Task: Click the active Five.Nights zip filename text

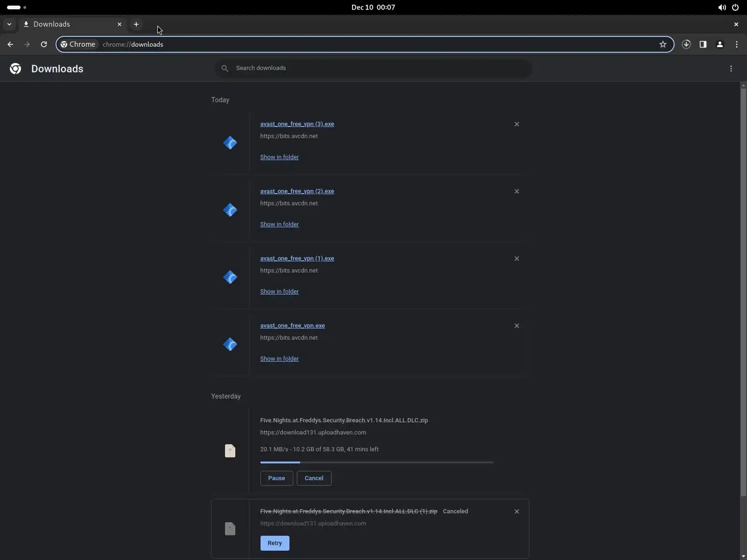Action: [x=344, y=420]
